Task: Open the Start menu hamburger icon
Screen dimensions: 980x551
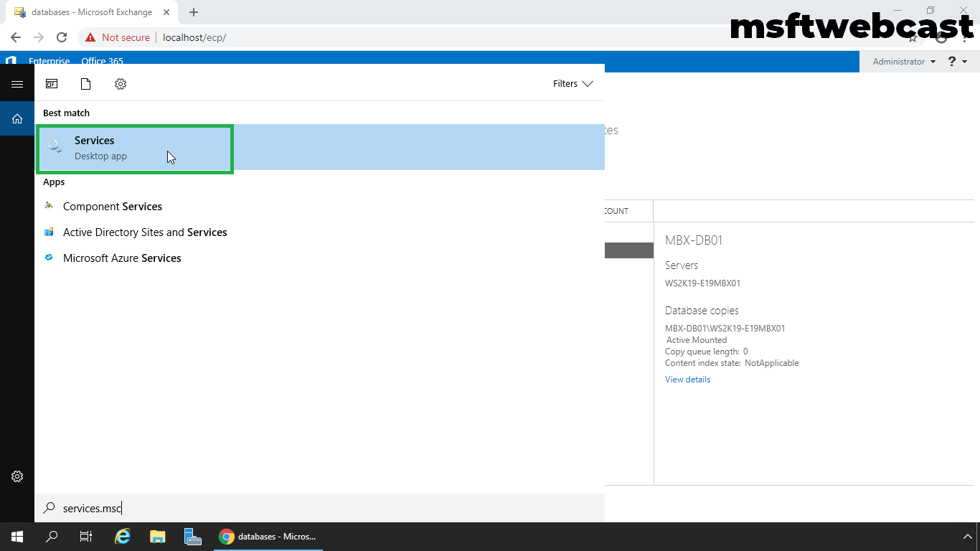Action: pos(17,83)
